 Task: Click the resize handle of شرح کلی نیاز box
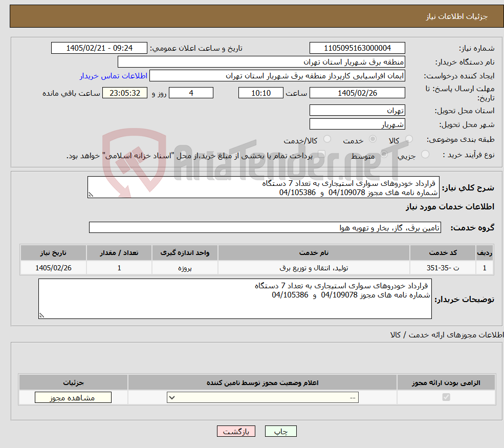point(91,195)
